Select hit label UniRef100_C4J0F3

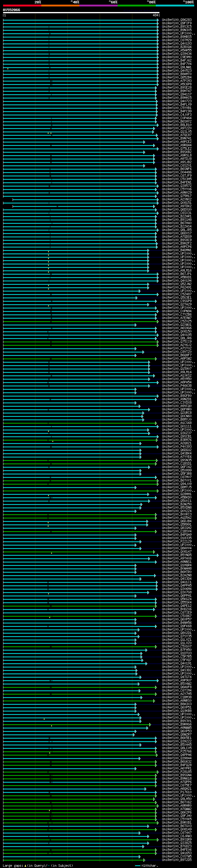pos(177,115)
